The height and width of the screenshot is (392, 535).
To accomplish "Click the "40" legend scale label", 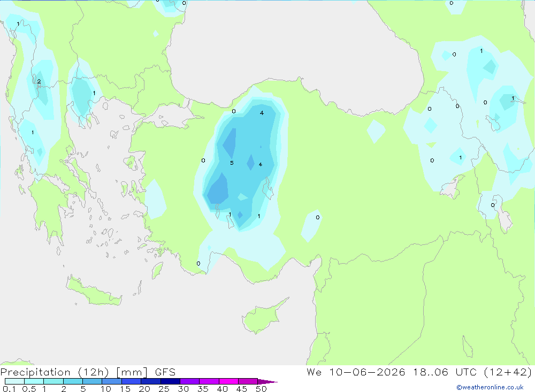I will pos(223,389).
